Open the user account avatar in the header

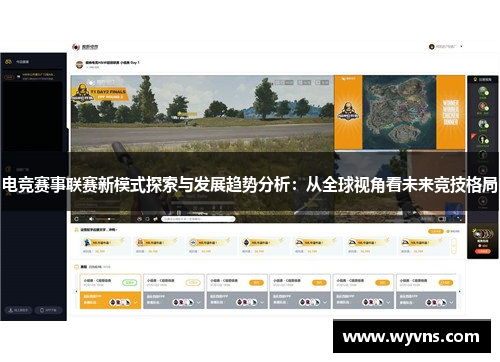[431, 47]
